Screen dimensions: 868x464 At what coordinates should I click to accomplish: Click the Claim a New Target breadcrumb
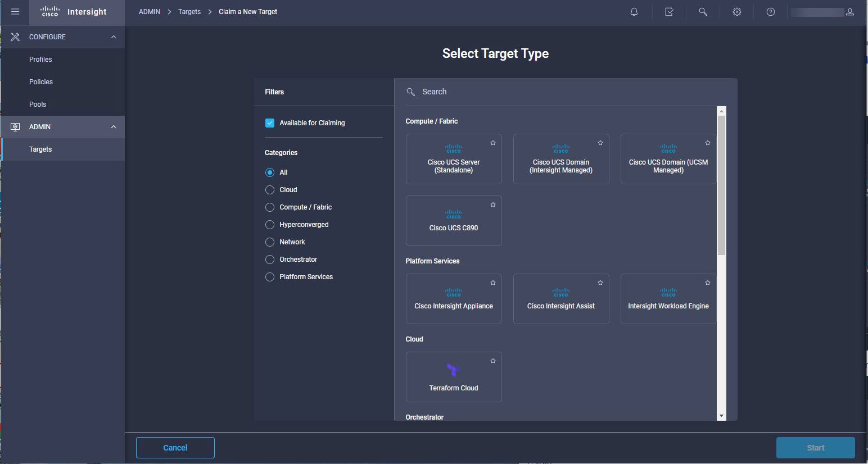point(248,12)
